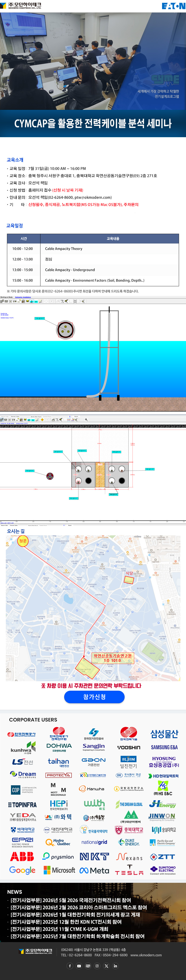The image size is (186, 980).
Task: Open the Facebook icon in the footer
Action: [x=70, y=966]
